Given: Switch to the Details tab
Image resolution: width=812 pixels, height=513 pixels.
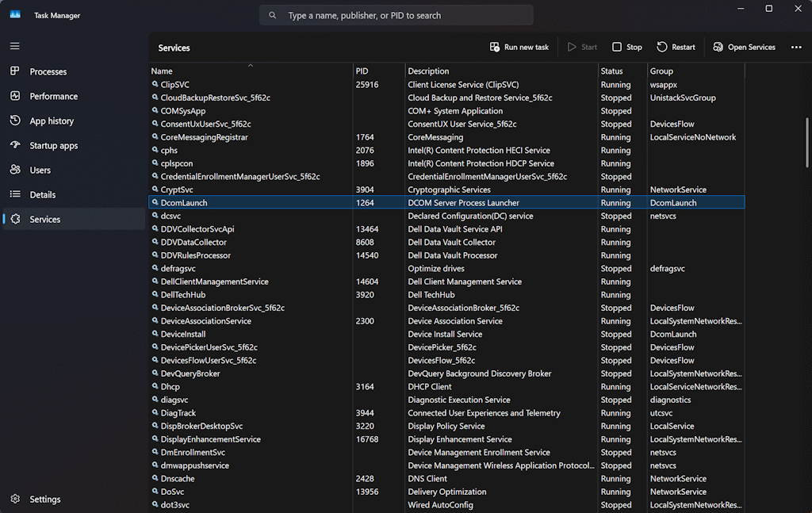Looking at the screenshot, I should tap(43, 194).
